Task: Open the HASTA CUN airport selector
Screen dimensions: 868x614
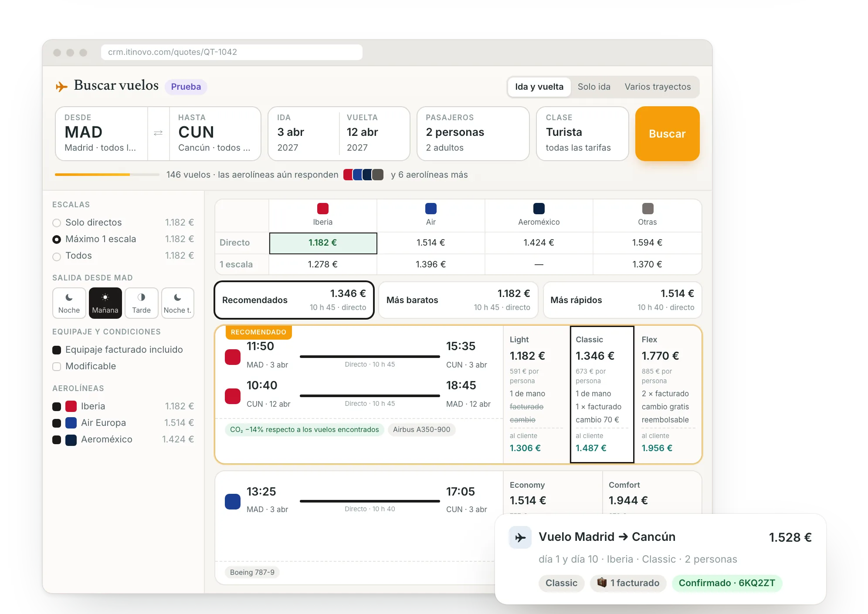Action: [215, 134]
